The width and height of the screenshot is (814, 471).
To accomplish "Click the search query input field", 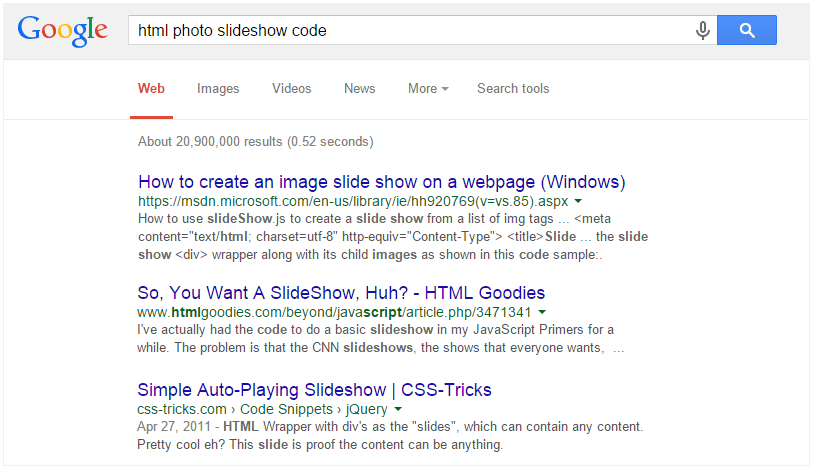I will click(410, 30).
